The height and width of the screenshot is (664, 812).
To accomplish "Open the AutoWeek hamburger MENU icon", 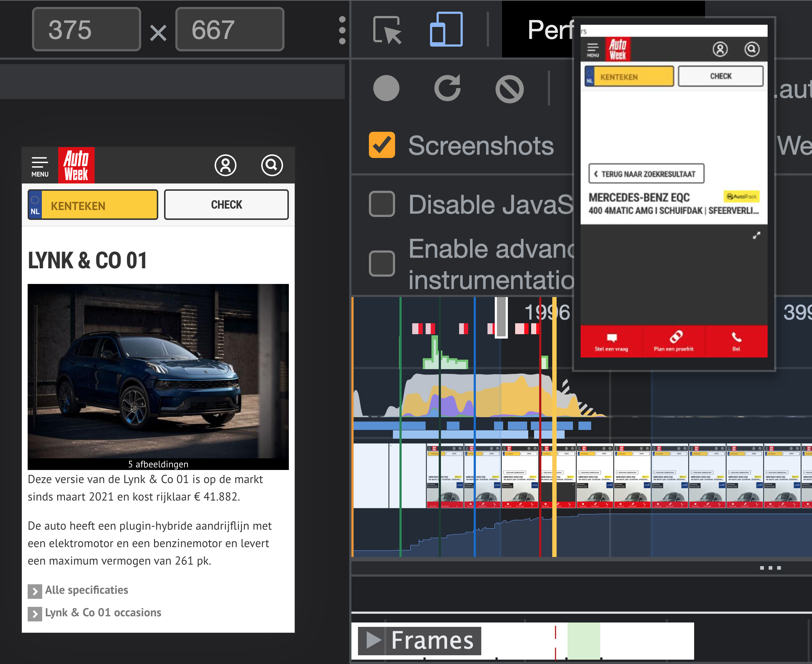I will coord(40,166).
